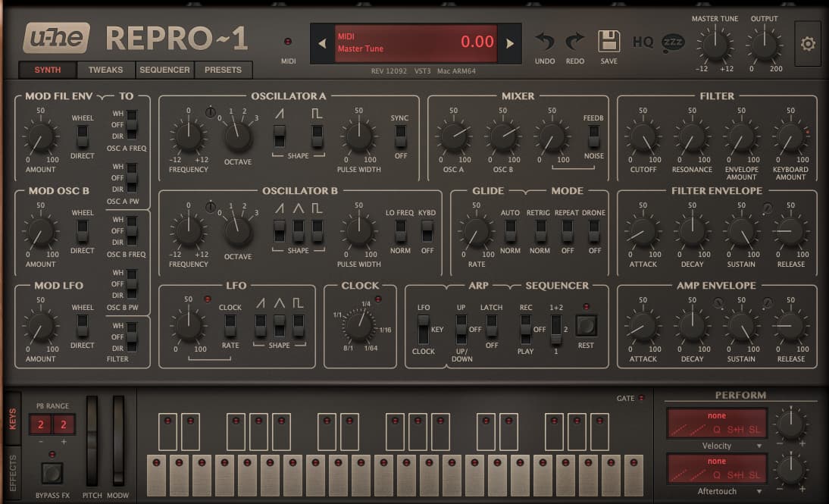The height and width of the screenshot is (504, 829).
Task: Click the Filter CUTOFF knob
Action: [643, 137]
